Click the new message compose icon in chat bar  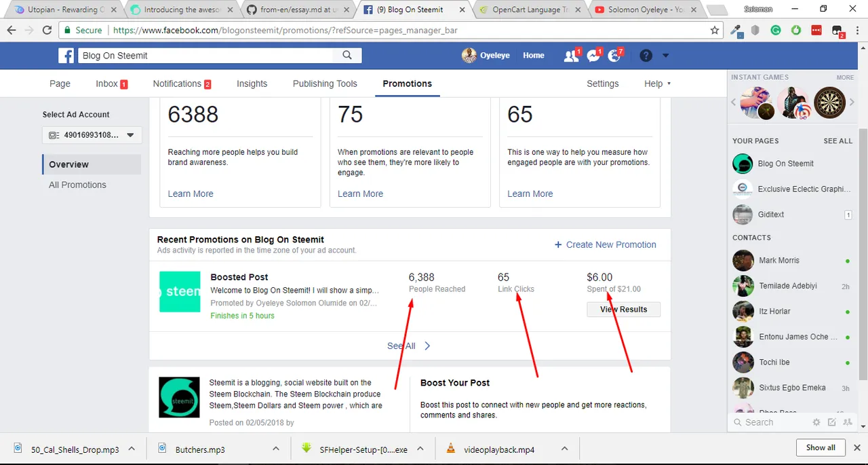click(x=832, y=422)
